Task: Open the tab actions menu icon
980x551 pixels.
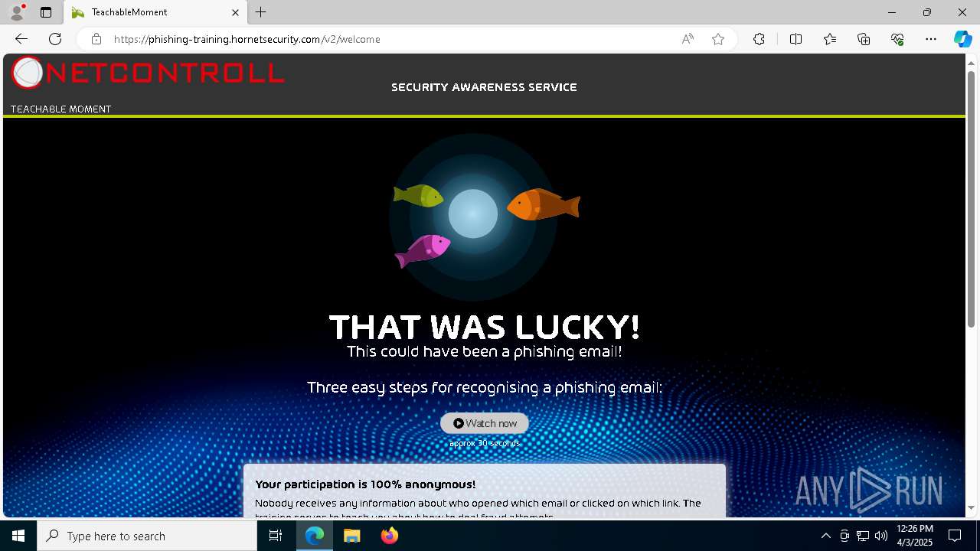Action: (x=46, y=12)
